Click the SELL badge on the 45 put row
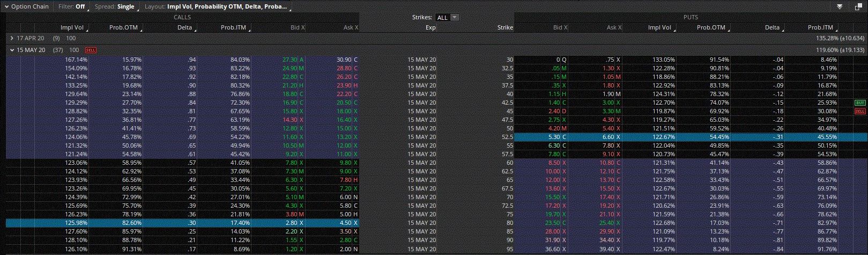The width and height of the screenshot is (868, 255). click(860, 111)
